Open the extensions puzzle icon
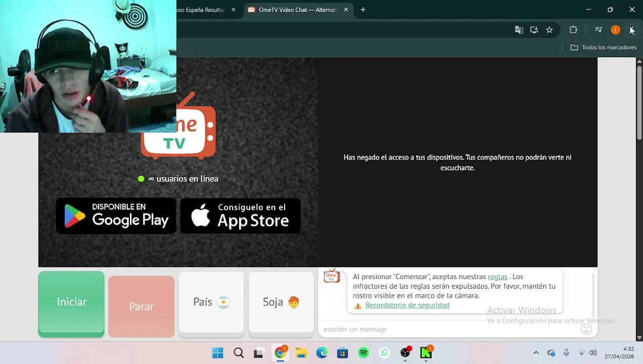643x364 pixels. point(573,30)
